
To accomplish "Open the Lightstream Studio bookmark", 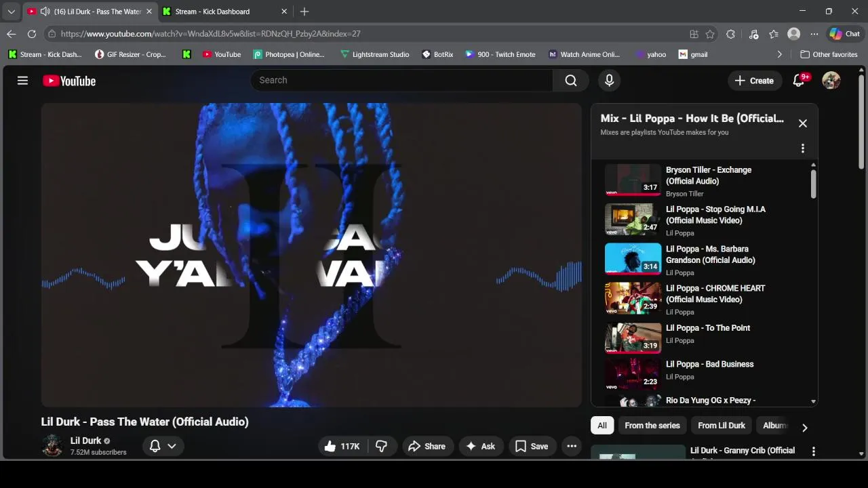I will 374,54.
